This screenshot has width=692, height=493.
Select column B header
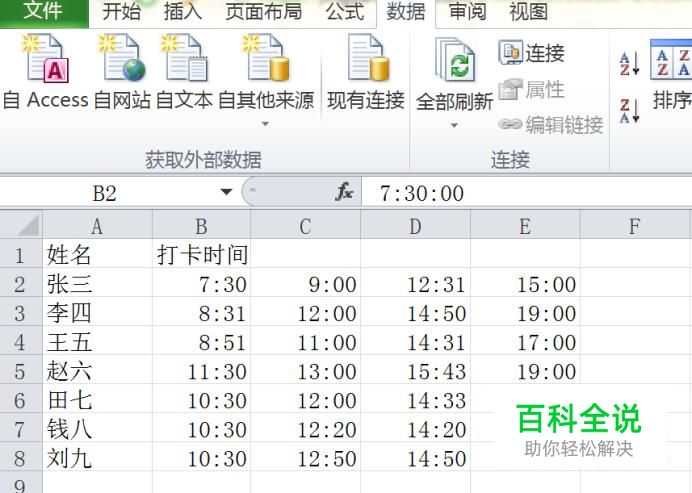click(x=201, y=226)
